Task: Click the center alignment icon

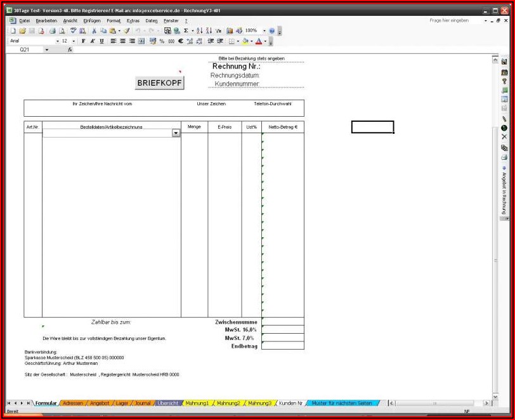Action: click(x=122, y=41)
